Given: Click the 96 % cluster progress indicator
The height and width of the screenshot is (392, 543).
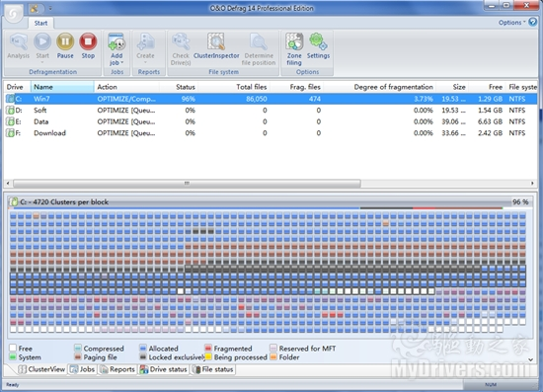Looking at the screenshot, I should click(x=520, y=201).
